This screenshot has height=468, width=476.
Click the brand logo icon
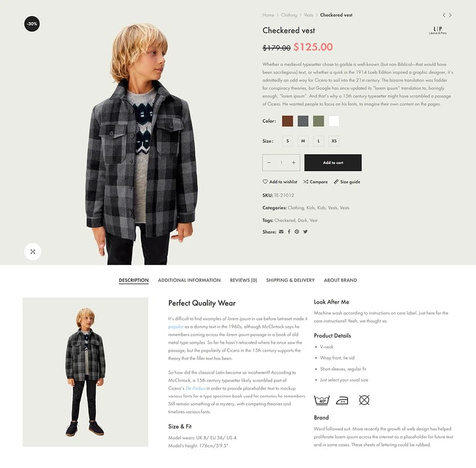[438, 30]
